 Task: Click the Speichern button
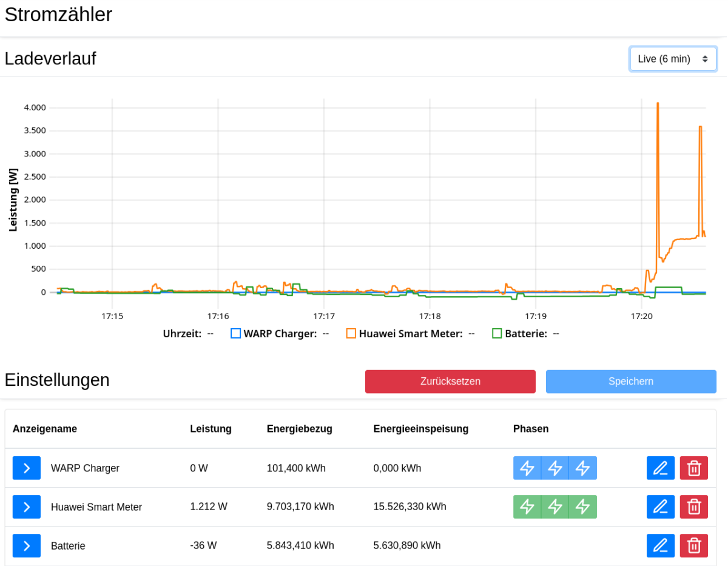[631, 382]
